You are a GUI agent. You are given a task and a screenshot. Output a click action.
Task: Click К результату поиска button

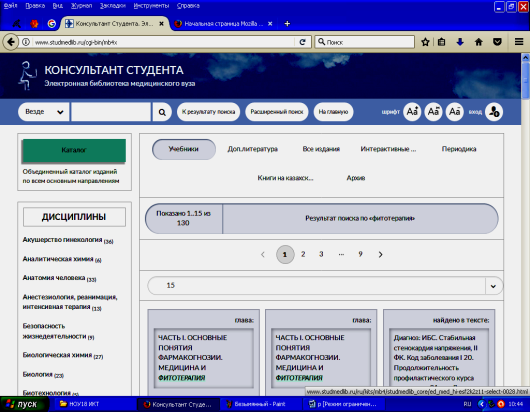click(x=208, y=112)
